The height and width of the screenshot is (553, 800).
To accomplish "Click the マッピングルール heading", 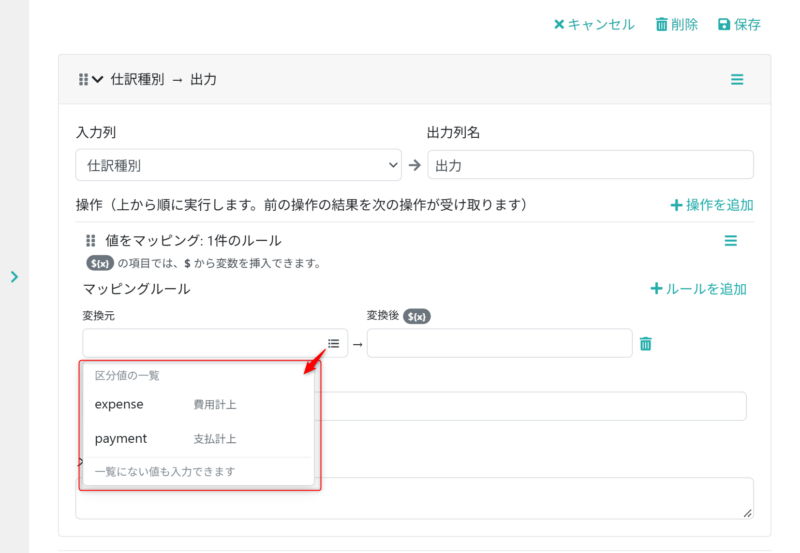I will (x=137, y=289).
